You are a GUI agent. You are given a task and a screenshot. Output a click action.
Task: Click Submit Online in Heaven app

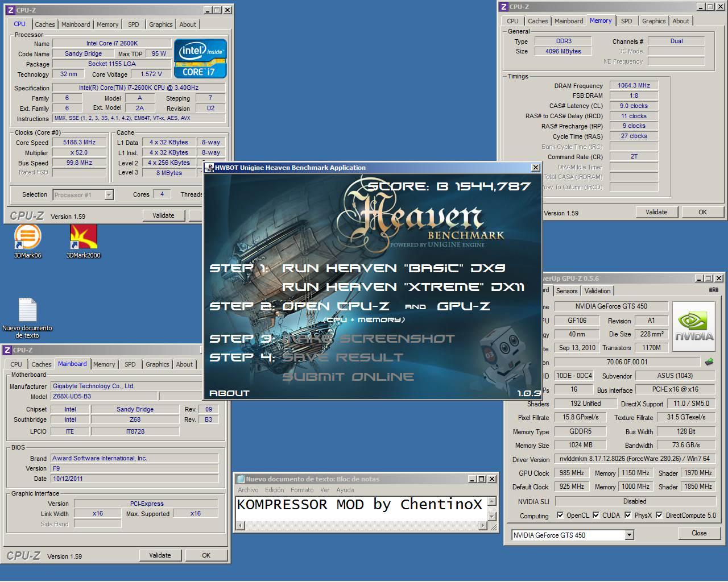click(x=348, y=377)
